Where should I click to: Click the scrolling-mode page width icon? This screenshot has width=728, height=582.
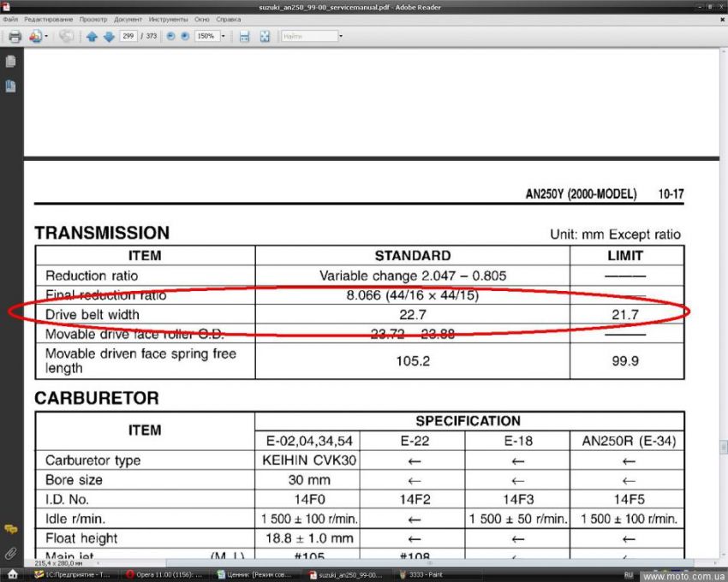click(244, 37)
